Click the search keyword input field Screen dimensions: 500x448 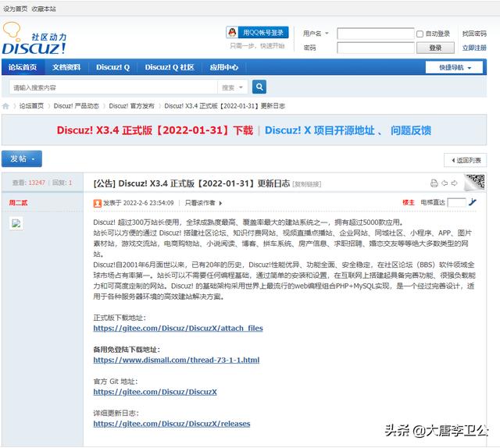(109, 87)
